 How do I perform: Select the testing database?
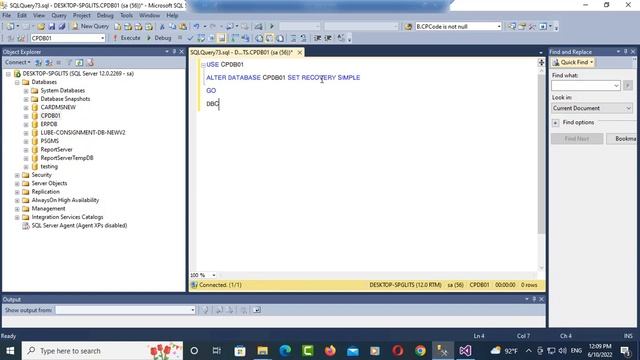pyautogui.click(x=49, y=167)
